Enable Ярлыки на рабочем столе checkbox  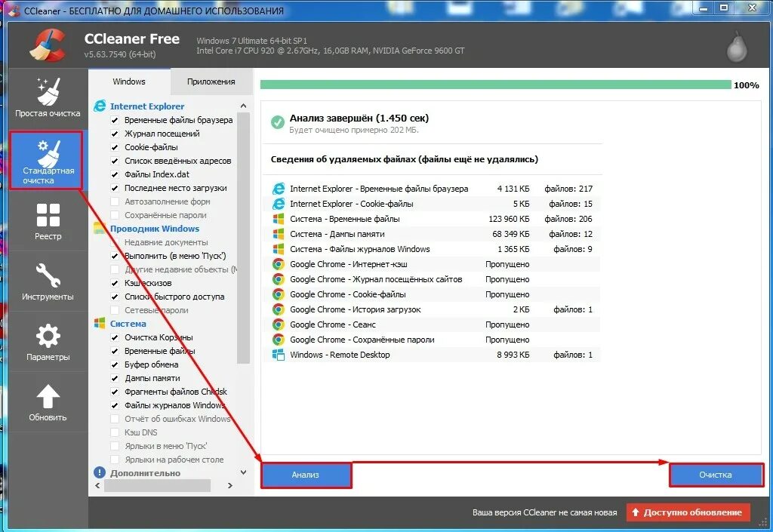pyautogui.click(x=115, y=460)
